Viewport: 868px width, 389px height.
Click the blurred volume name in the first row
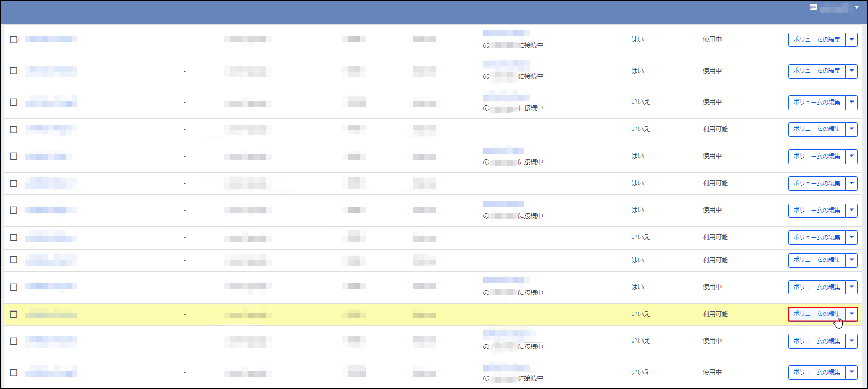(x=51, y=40)
